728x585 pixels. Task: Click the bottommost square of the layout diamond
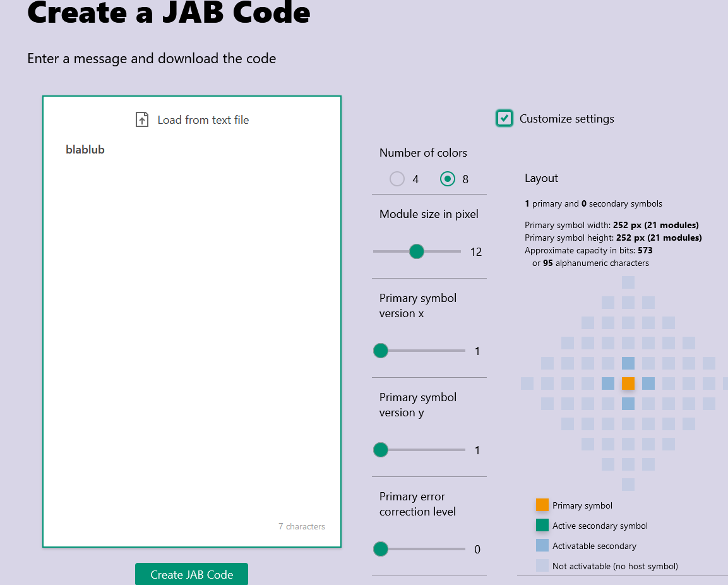(628, 485)
